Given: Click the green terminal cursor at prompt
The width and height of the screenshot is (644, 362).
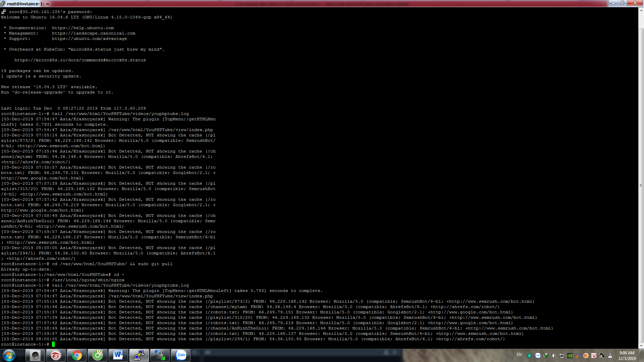Looking at the screenshot, I should click(x=53, y=344).
